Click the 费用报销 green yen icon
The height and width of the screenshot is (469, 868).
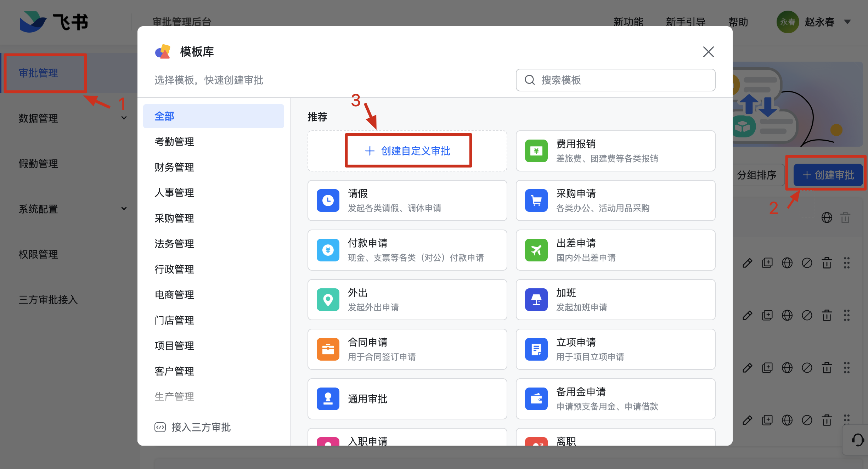tap(536, 151)
